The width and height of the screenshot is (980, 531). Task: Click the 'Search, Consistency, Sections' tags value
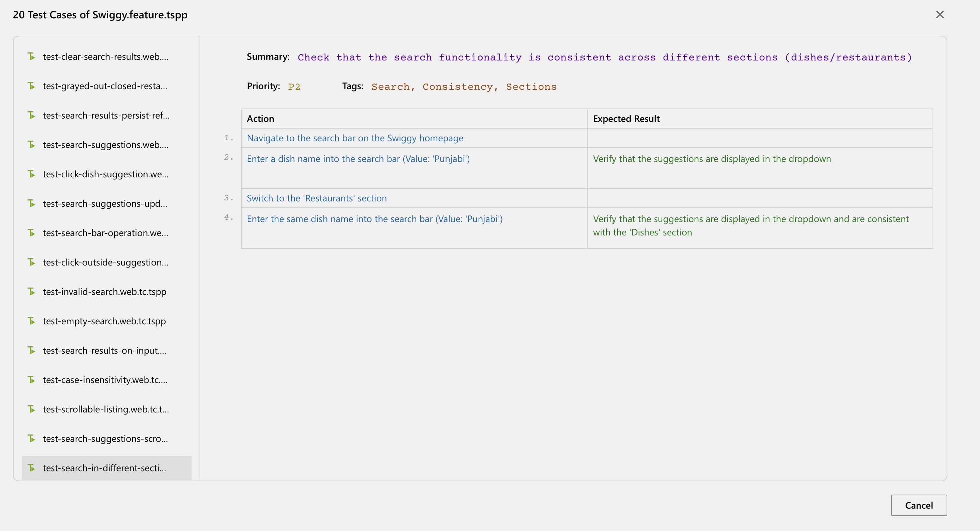[464, 87]
